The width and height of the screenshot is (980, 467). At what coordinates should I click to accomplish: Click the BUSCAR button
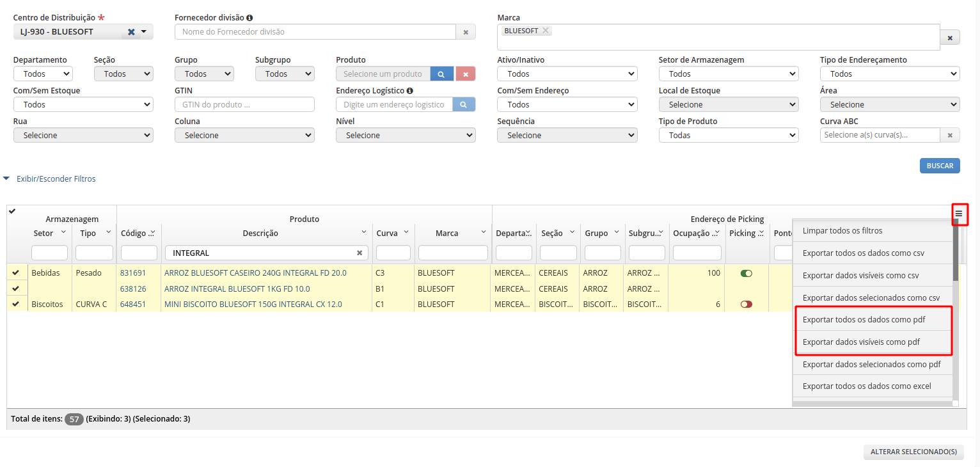[940, 166]
